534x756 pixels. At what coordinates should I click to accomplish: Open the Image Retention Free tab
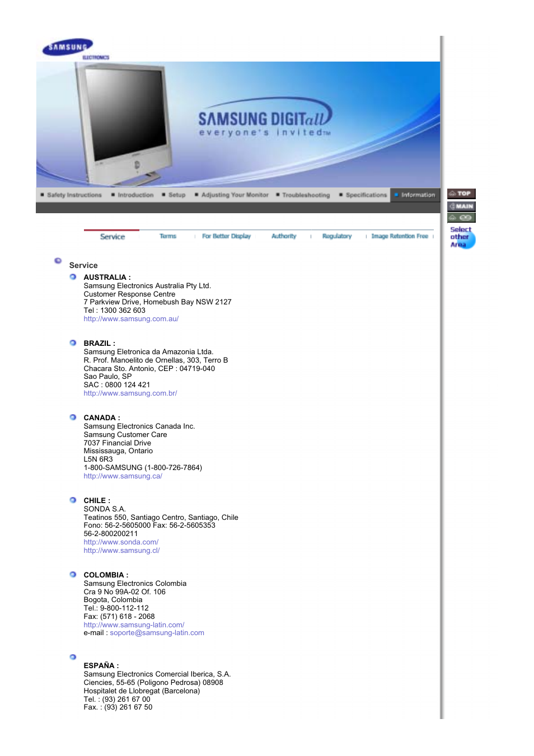pyautogui.click(x=400, y=236)
